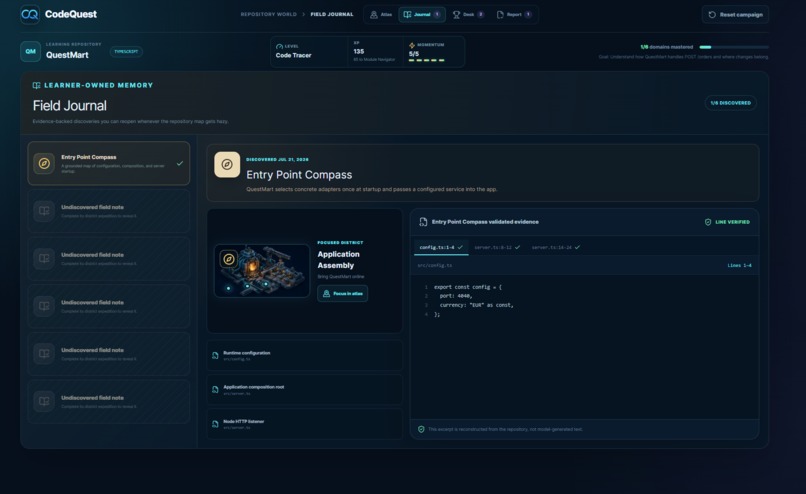This screenshot has width=806, height=494.
Task: Click the code file icon beside validated evidence title
Action: click(423, 222)
